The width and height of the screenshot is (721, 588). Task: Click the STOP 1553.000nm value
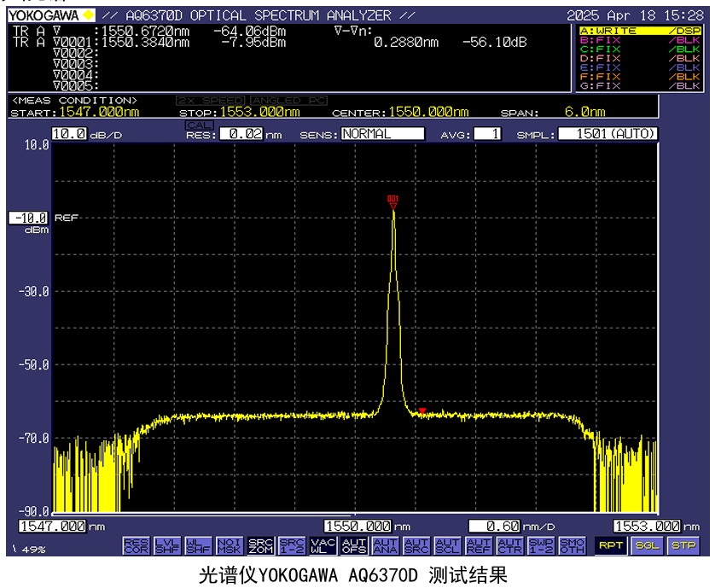tap(259, 112)
